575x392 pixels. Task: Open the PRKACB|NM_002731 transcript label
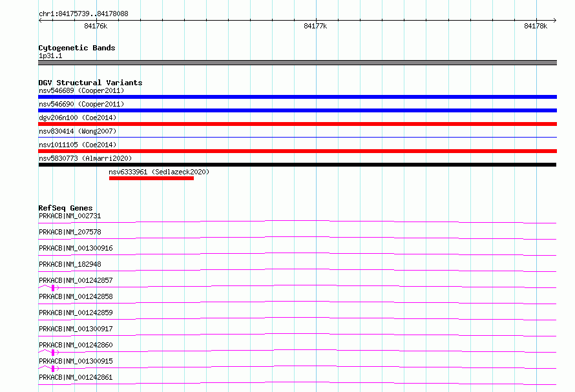70,216
